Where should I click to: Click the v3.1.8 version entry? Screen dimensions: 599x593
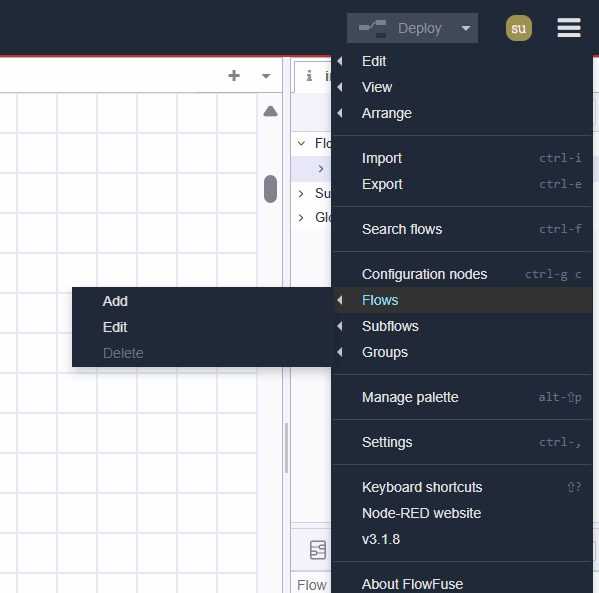462,540
